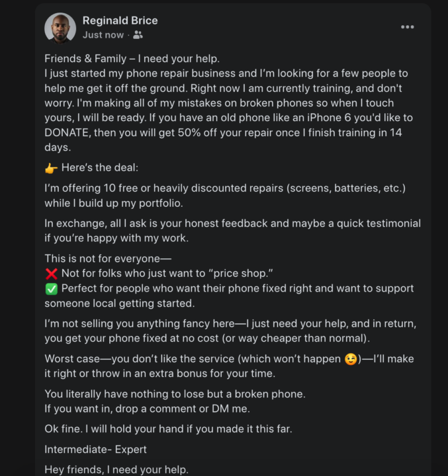Click the pointing hand emoji
The image size is (448, 476).
pos(51,168)
